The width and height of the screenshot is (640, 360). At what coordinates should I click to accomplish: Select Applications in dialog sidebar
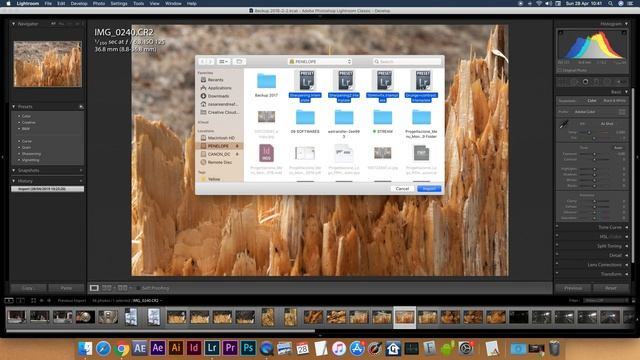pyautogui.click(x=219, y=88)
